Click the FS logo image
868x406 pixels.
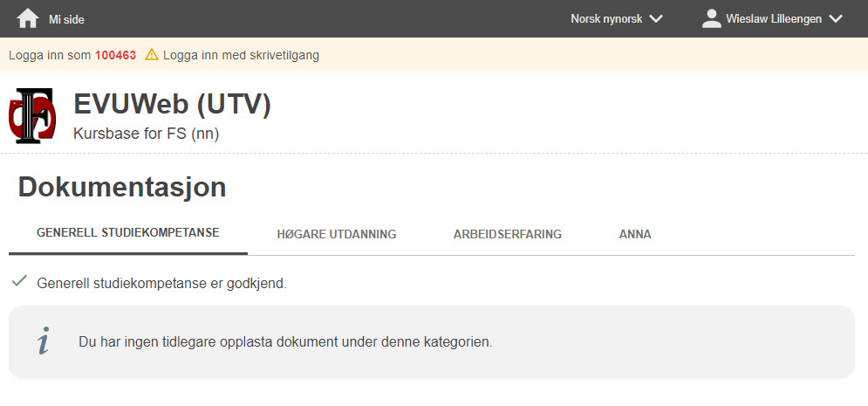(x=32, y=116)
